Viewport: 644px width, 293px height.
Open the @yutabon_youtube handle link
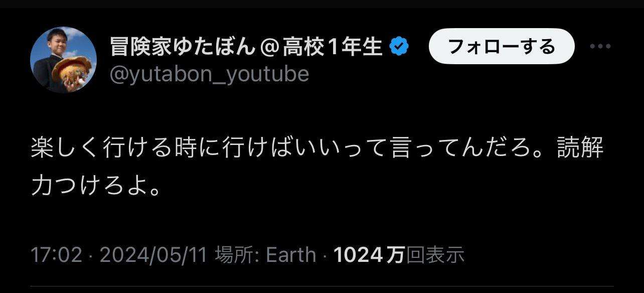click(x=209, y=75)
